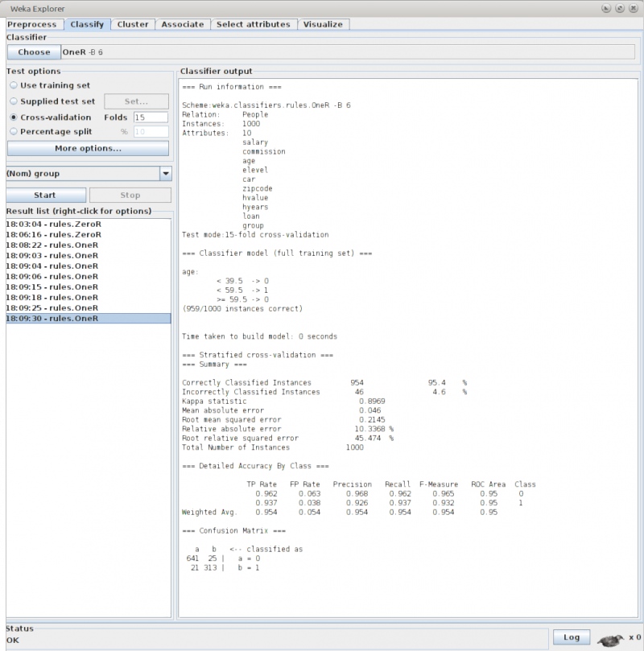Click the Folds input field

[151, 117]
